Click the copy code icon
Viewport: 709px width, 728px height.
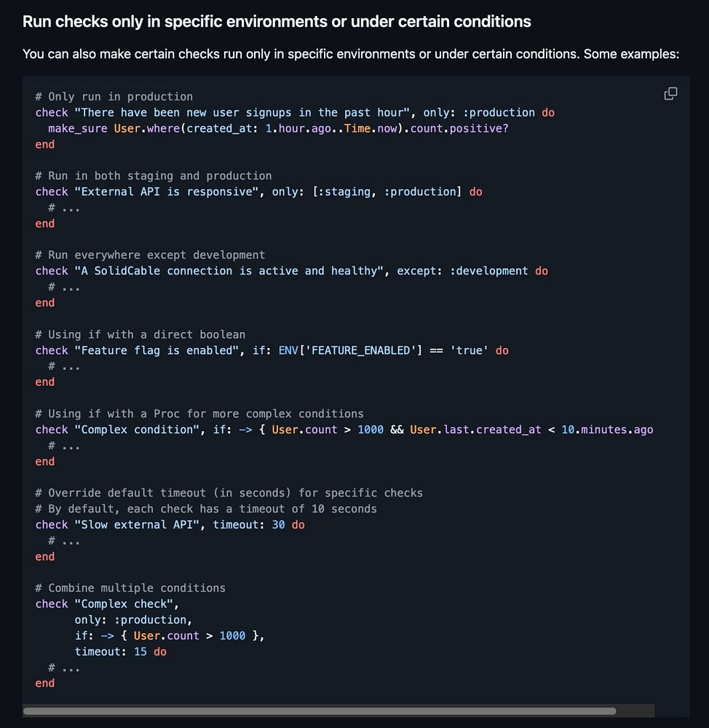[x=670, y=94]
